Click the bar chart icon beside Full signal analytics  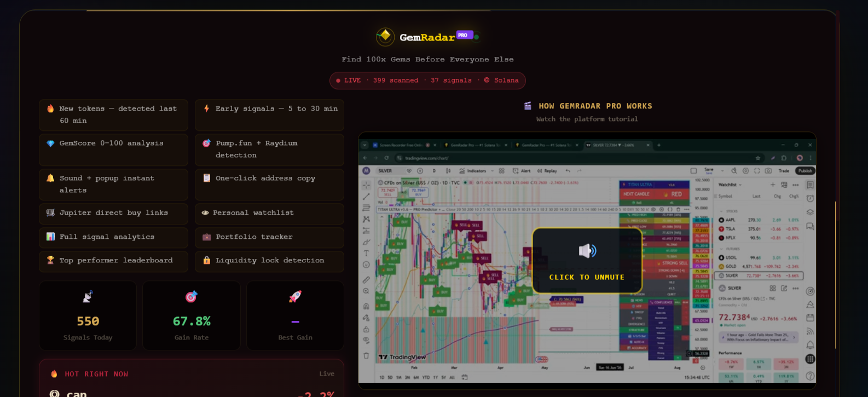50,237
